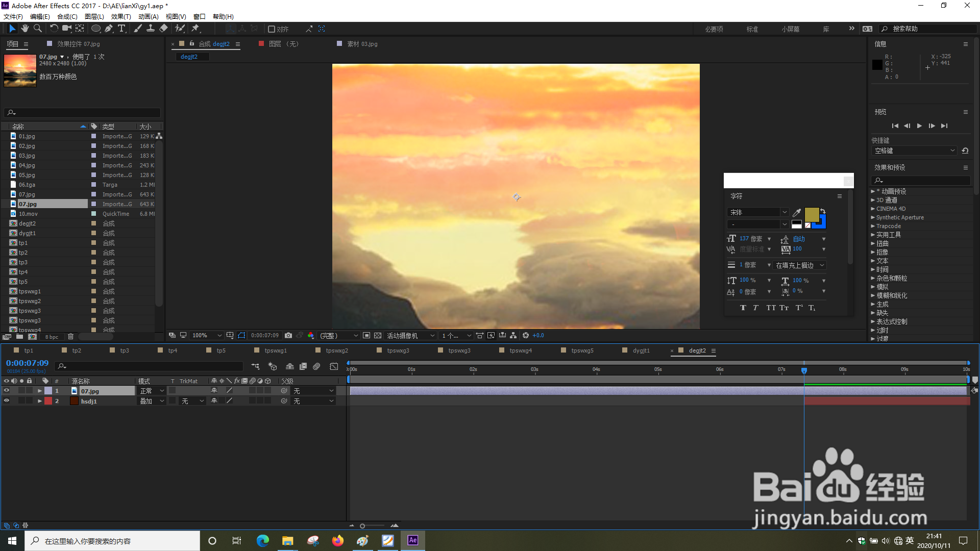Click the eyedropper in Character panel
Screen dimensions: 980x551
(796, 212)
